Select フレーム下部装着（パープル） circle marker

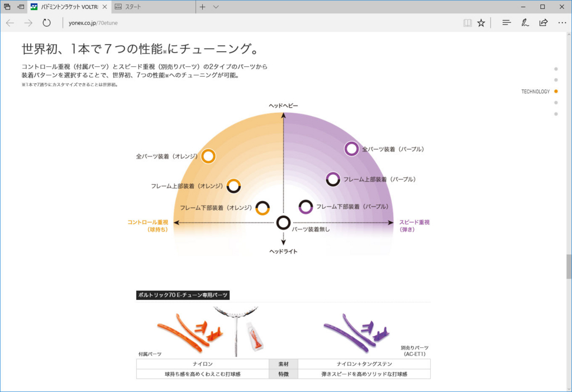pyautogui.click(x=306, y=207)
